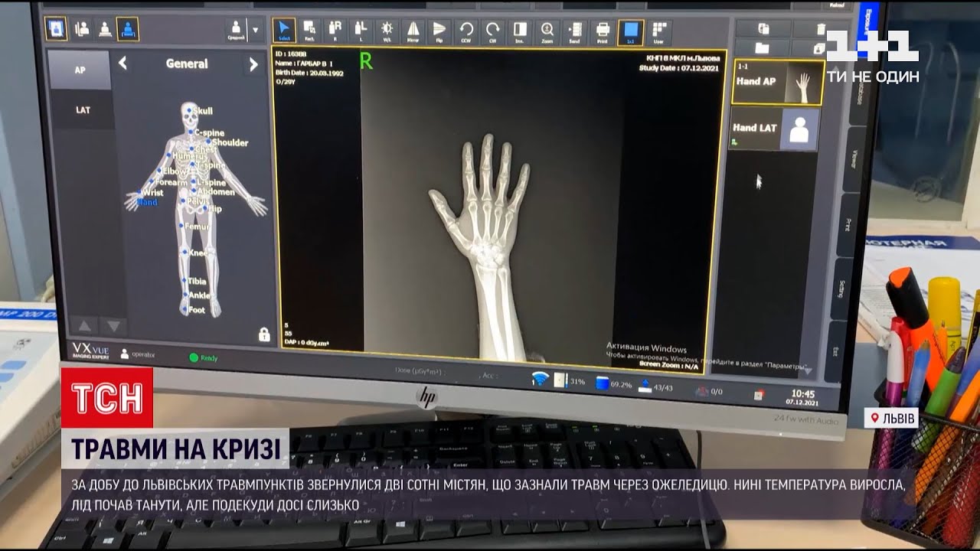Switch to the LAT projection tab
The width and height of the screenshot is (980, 551).
click(83, 110)
